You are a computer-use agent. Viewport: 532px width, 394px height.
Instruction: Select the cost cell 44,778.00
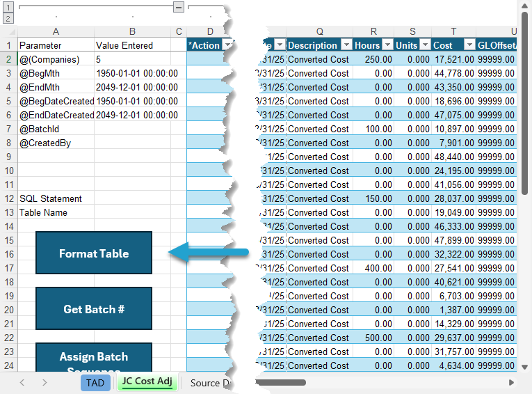click(x=453, y=73)
